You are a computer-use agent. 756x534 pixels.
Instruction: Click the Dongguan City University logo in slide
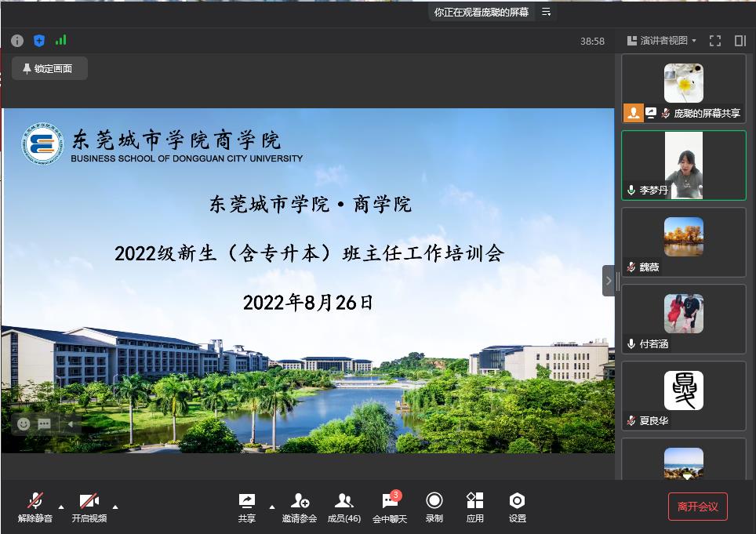click(42, 143)
